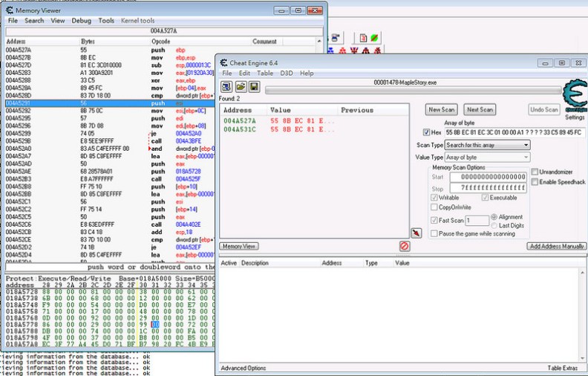Click the floppy disk save table icon
Screen dimensions: 588x376
click(x=254, y=87)
